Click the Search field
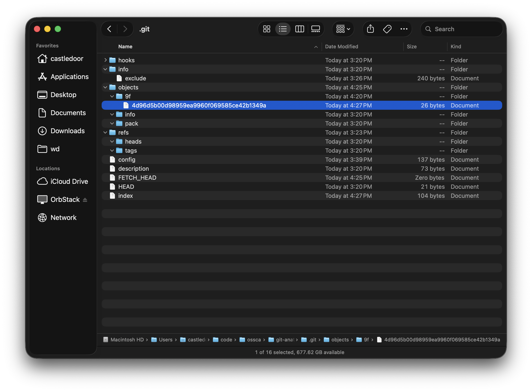Image resolution: width=532 pixels, height=392 pixels. pos(462,29)
